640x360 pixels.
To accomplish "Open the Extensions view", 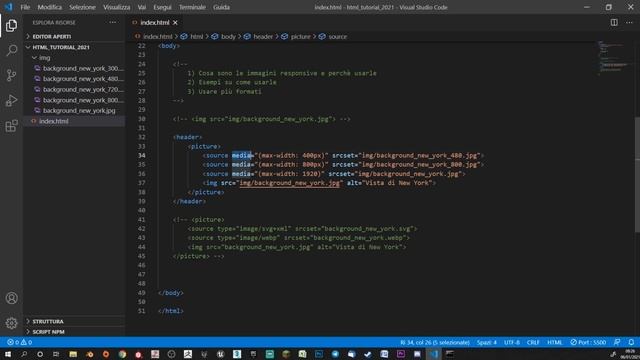I will coord(11,126).
